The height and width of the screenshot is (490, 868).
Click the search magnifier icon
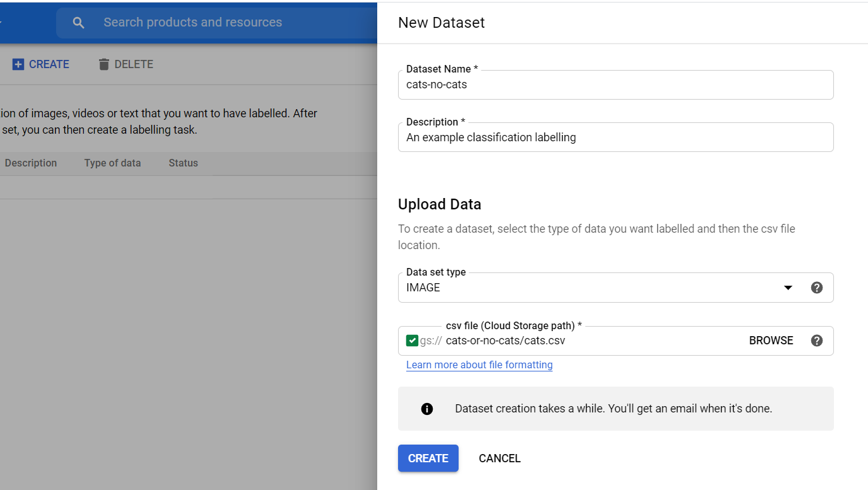tap(78, 23)
